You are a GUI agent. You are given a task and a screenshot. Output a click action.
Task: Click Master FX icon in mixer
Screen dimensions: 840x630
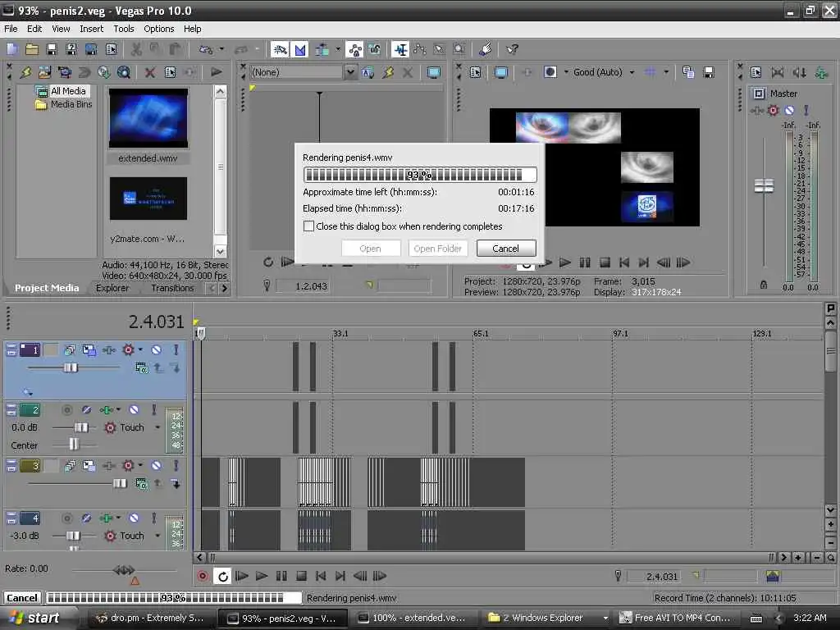[756, 111]
